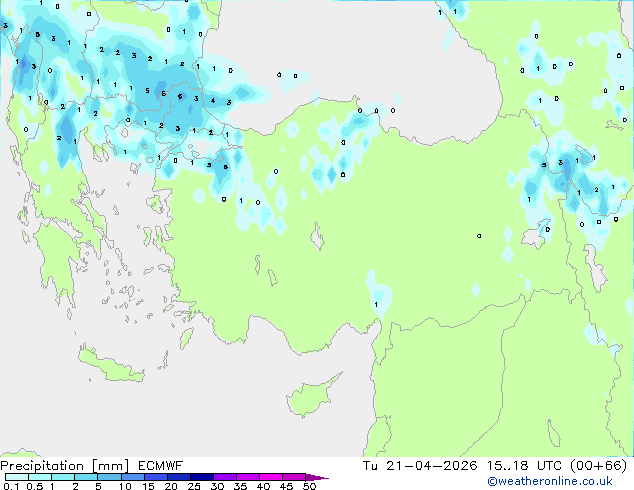The height and width of the screenshot is (490, 634).
Task: Click the legend label '30'
Action: click(x=217, y=486)
